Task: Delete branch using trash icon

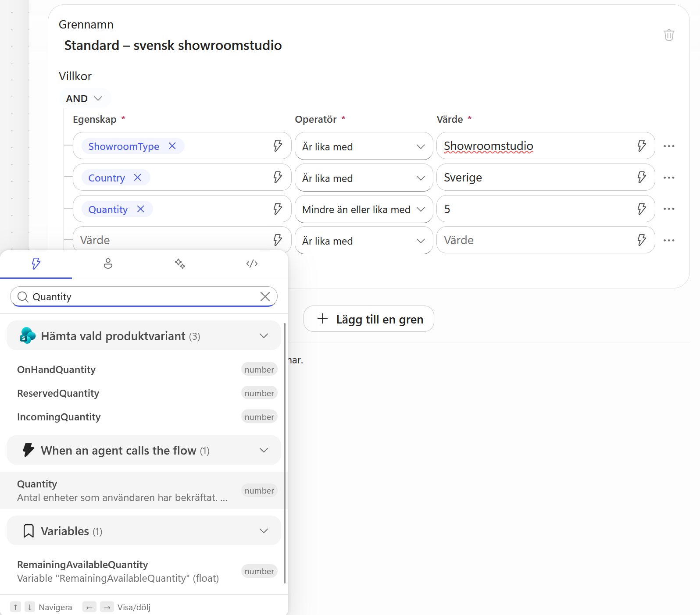Action: coord(668,35)
